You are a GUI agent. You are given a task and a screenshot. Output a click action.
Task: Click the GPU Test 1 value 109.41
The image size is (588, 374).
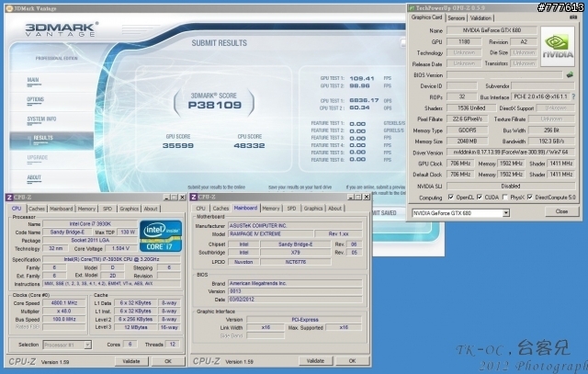pos(362,78)
